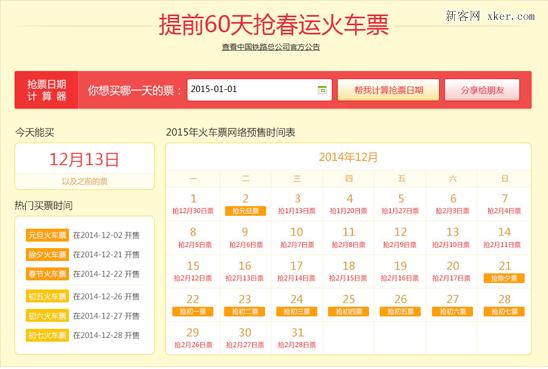The width and height of the screenshot is (548, 369).
Task: Click 抢初六票 badge on December 27
Action: click(x=452, y=311)
